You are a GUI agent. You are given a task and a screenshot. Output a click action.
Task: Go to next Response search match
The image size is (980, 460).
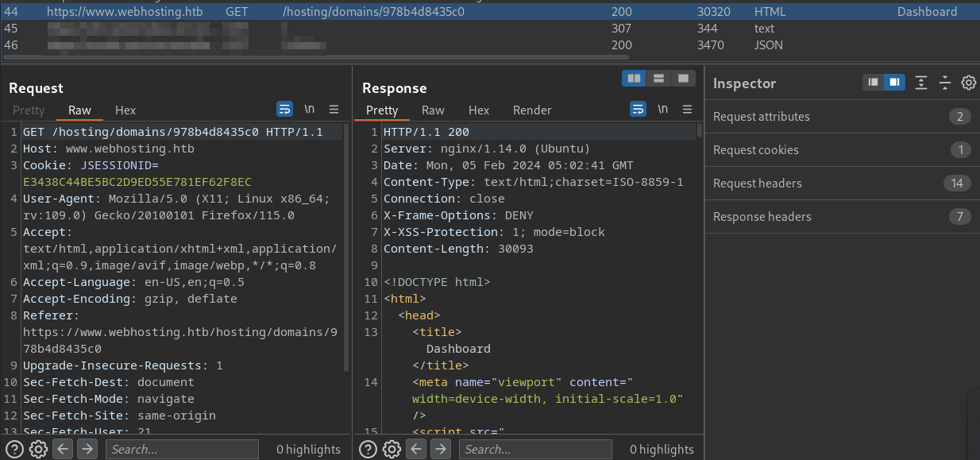coord(441,449)
